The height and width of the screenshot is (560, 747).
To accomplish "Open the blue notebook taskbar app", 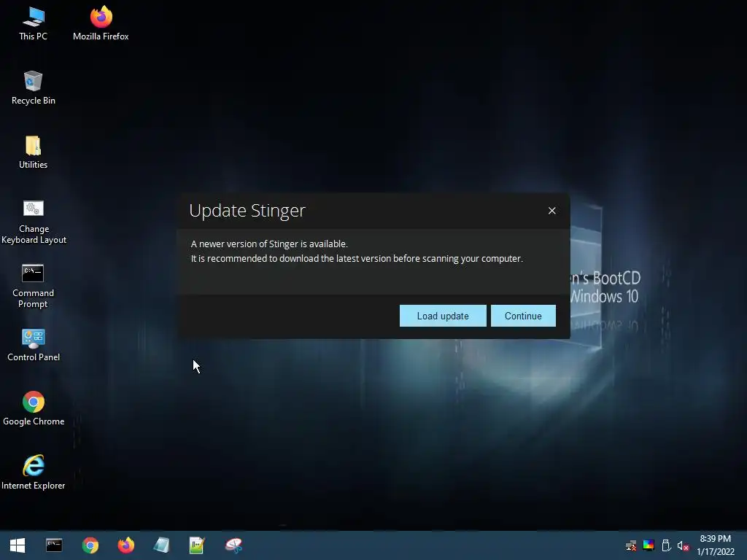I will coord(161,545).
